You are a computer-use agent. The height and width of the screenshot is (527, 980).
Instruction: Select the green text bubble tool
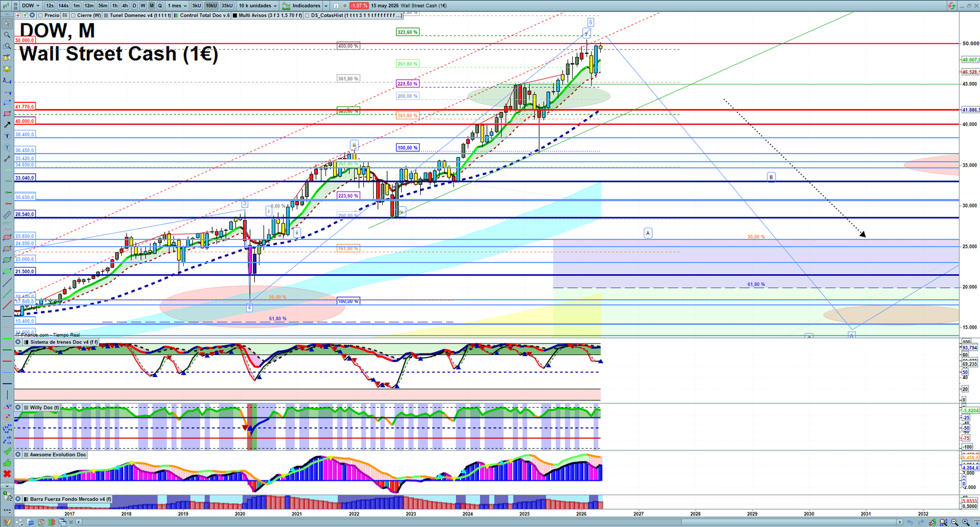pos(7,148)
